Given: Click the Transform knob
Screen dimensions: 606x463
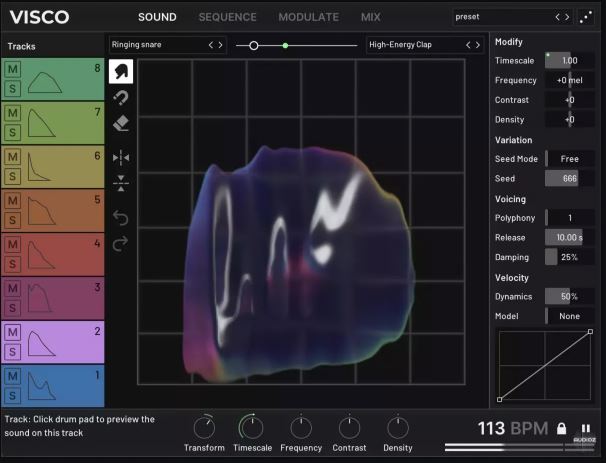Looking at the screenshot, I should 204,427.
